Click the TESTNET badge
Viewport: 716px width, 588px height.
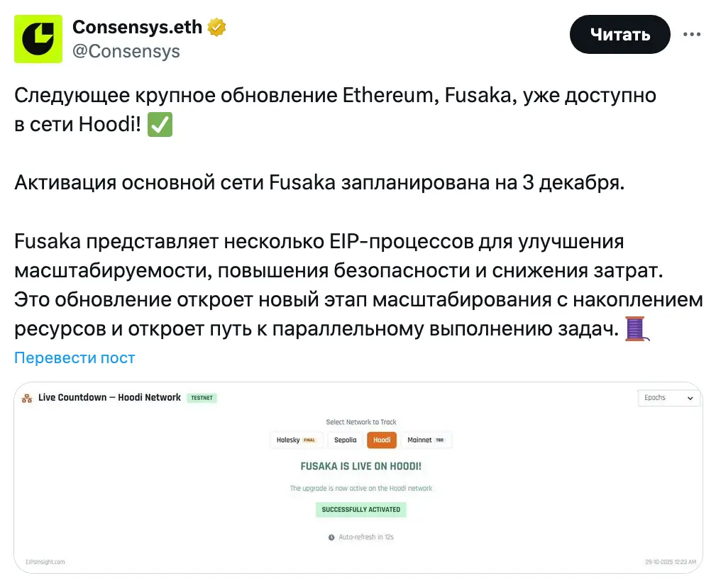[x=202, y=398]
